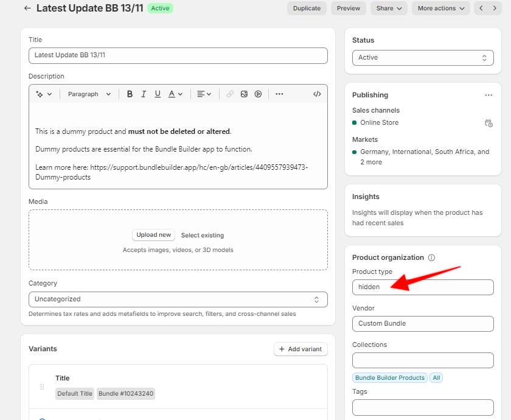Viewport: 511px width, 420px height.
Task: Click the Active status badge
Action: click(160, 8)
